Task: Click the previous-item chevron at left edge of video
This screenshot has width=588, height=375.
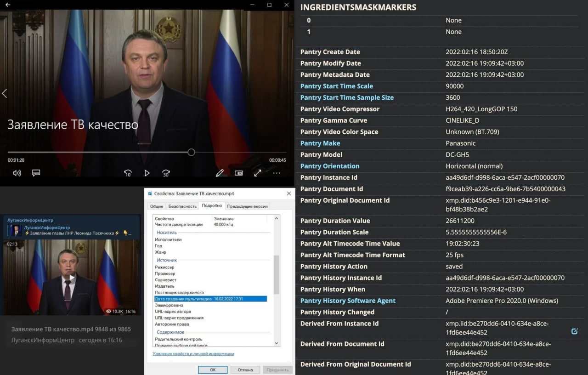Action: (4, 93)
